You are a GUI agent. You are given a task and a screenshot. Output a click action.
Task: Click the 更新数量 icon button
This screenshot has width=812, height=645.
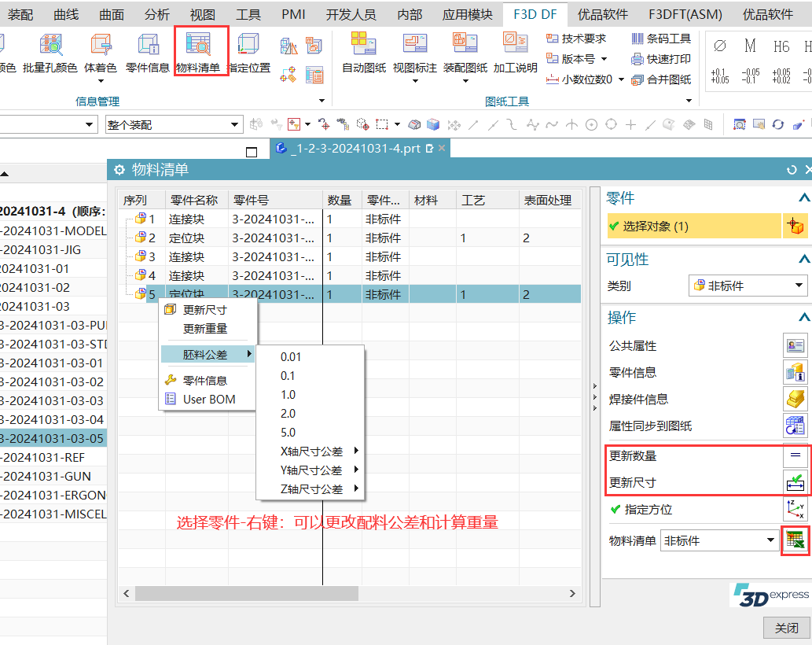click(x=795, y=455)
